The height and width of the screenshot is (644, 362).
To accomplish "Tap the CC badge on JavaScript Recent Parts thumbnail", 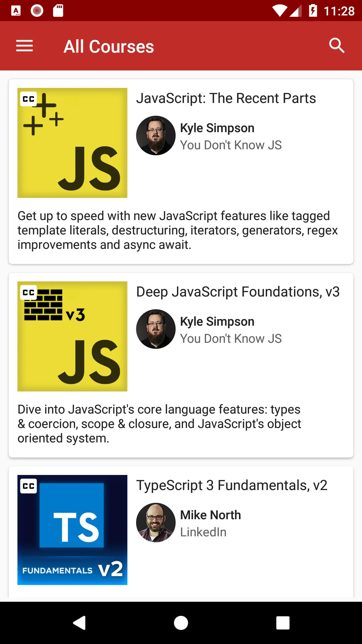I will tap(28, 99).
